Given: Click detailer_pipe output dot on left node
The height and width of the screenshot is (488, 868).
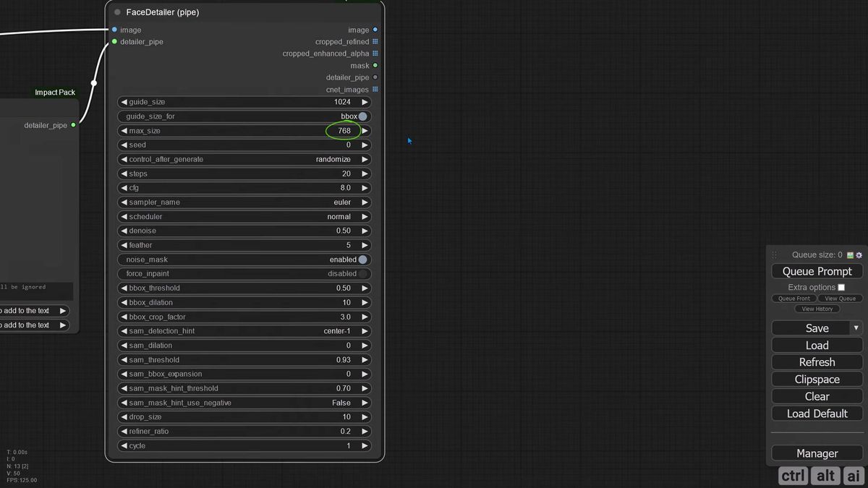Looking at the screenshot, I should click(73, 125).
